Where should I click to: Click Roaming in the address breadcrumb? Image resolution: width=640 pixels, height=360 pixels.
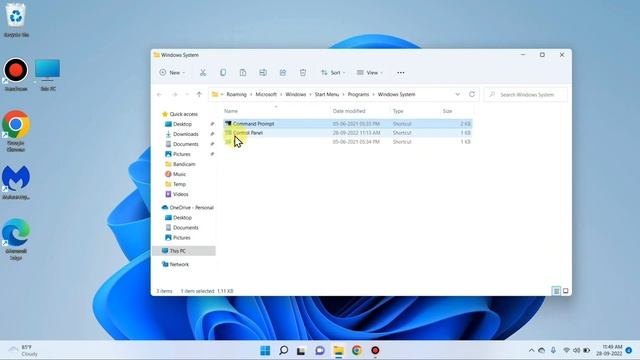[236, 94]
